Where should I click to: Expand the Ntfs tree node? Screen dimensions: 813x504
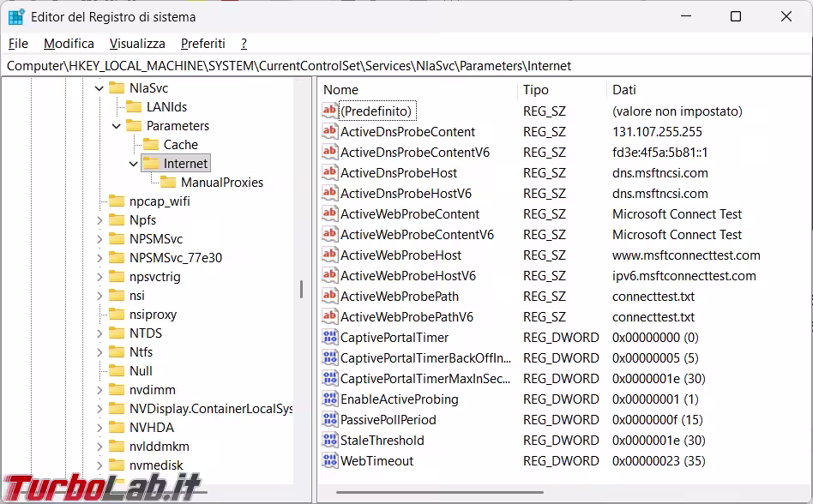tap(99, 352)
